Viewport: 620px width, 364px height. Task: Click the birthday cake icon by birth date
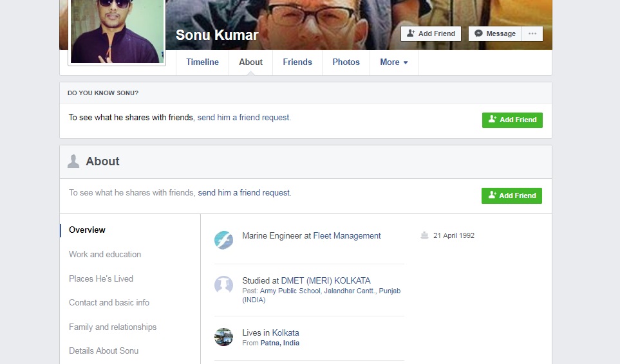424,235
